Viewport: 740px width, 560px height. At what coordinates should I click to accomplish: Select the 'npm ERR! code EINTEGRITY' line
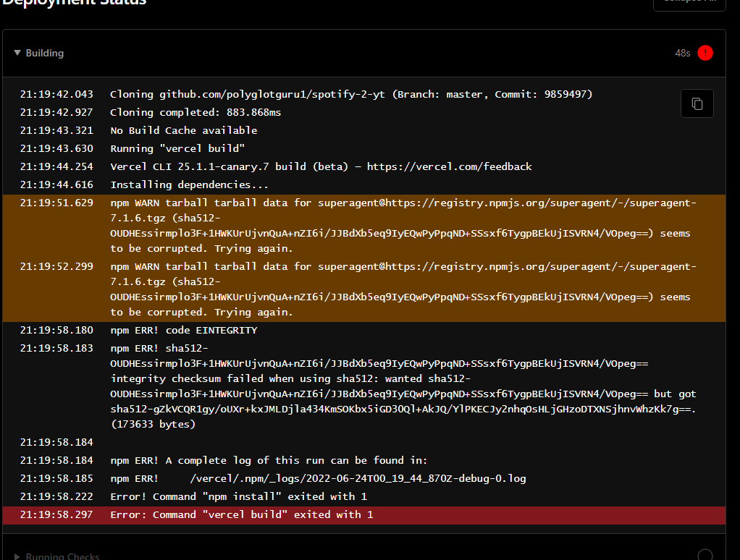(x=184, y=330)
